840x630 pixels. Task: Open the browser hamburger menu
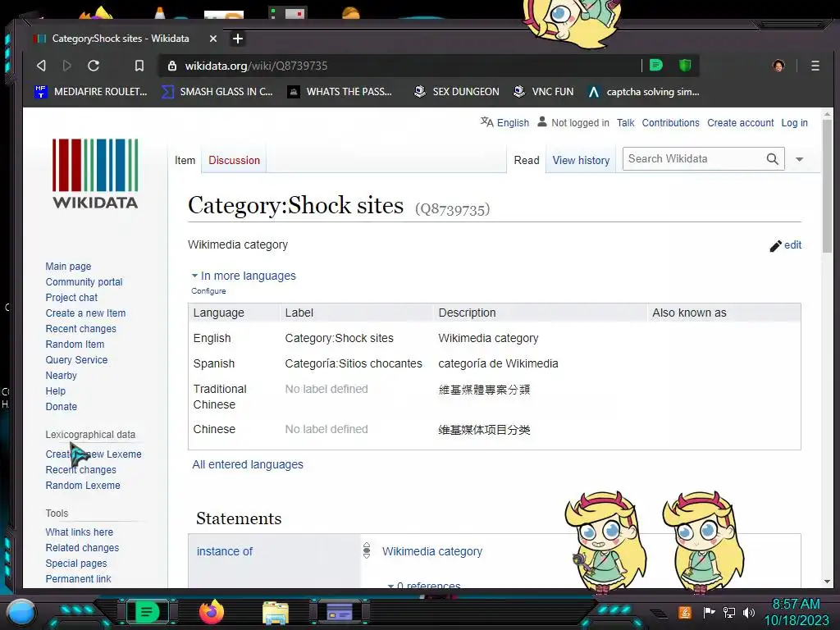click(x=815, y=66)
